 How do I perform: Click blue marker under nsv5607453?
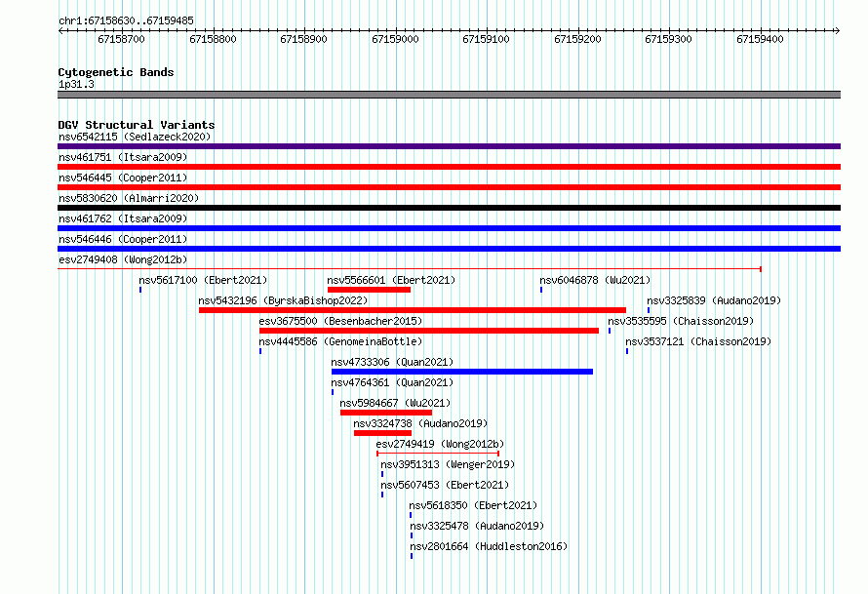click(x=382, y=495)
